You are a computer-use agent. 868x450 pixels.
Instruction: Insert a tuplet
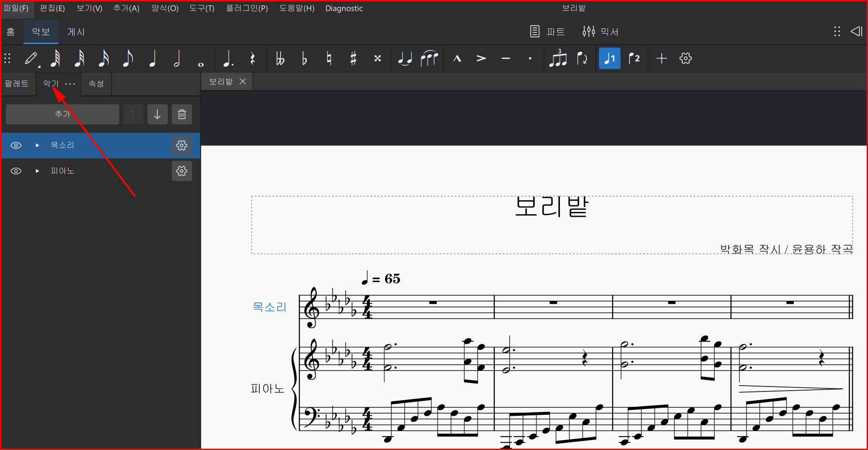click(x=558, y=58)
